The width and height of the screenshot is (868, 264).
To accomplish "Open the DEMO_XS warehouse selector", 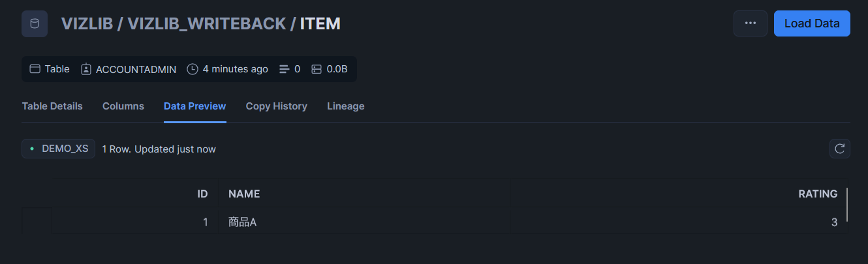I will 59,149.
